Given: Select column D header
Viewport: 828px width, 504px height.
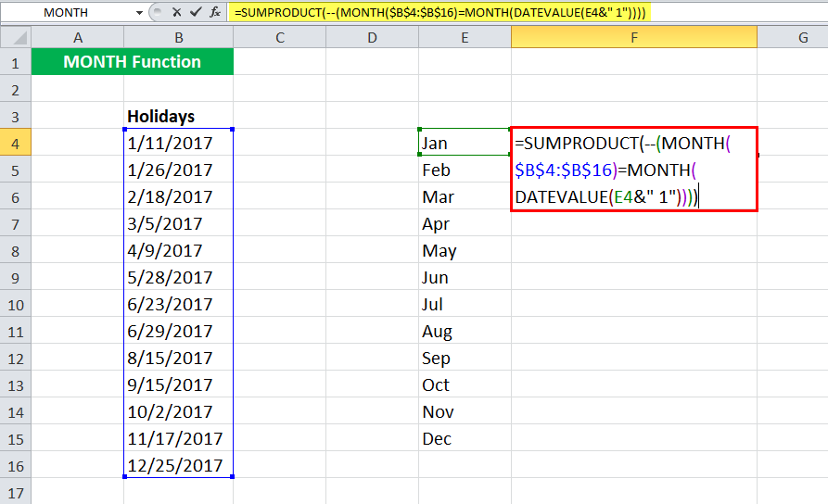Looking at the screenshot, I should coord(373,37).
